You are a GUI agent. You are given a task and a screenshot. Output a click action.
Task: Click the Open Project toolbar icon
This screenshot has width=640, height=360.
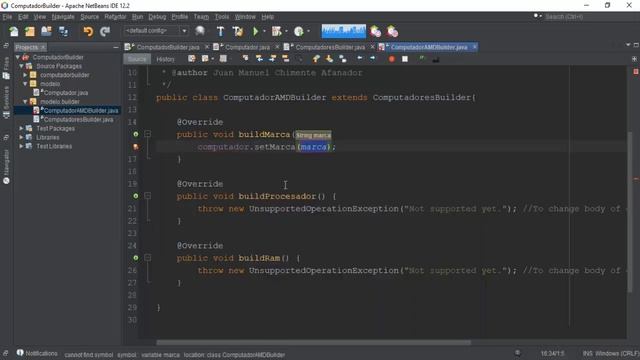pyautogui.click(x=47, y=31)
